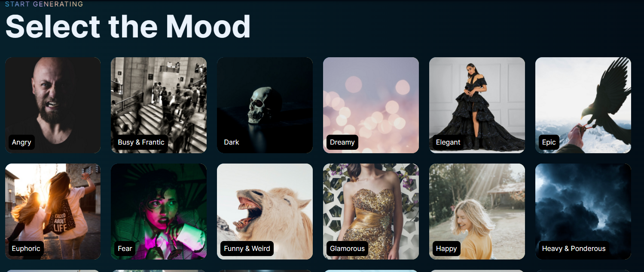Click the Angry label tag

(x=21, y=142)
